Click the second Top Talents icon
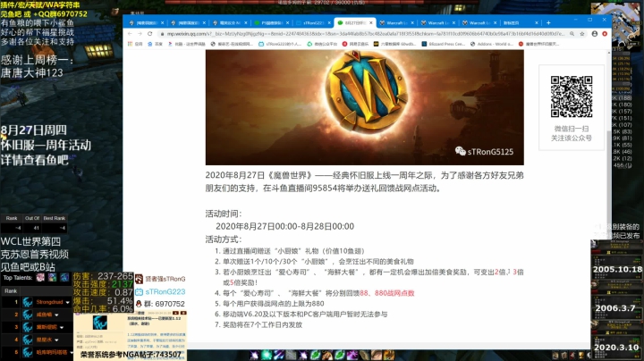 (x=53, y=278)
